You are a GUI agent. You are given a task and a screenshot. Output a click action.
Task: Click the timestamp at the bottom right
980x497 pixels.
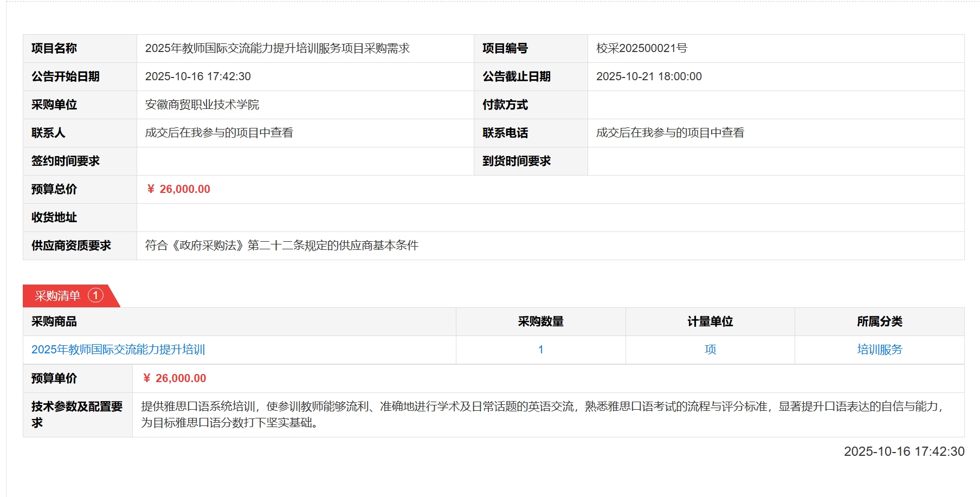(x=904, y=451)
